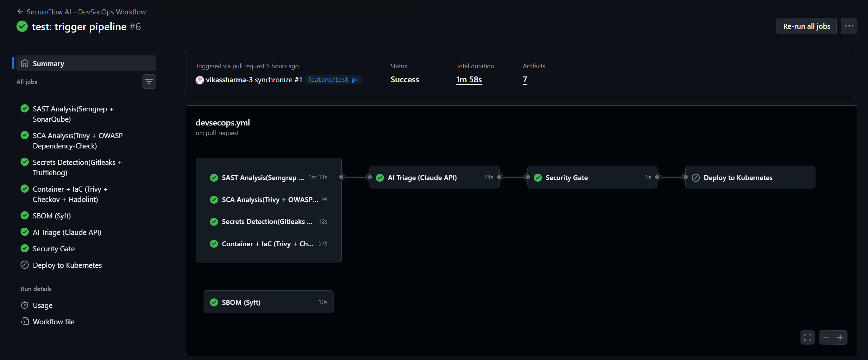Open SBOM (Syft) node in graph
The width and height of the screenshot is (868, 360).
tap(268, 302)
